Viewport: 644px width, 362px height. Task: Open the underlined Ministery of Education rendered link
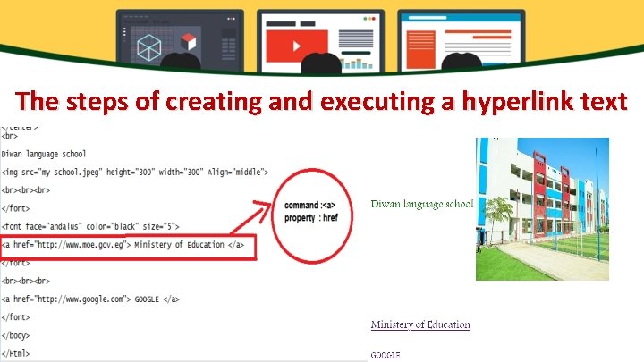point(420,324)
